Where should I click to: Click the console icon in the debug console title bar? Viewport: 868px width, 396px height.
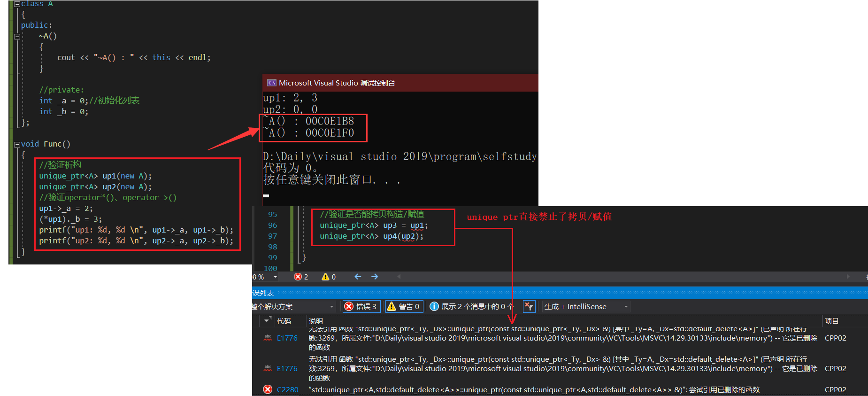tap(272, 83)
